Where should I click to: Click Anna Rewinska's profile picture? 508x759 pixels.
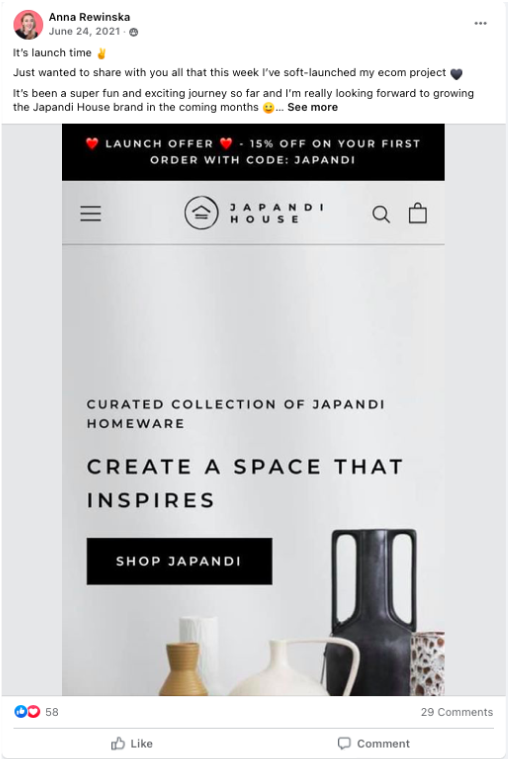click(28, 24)
